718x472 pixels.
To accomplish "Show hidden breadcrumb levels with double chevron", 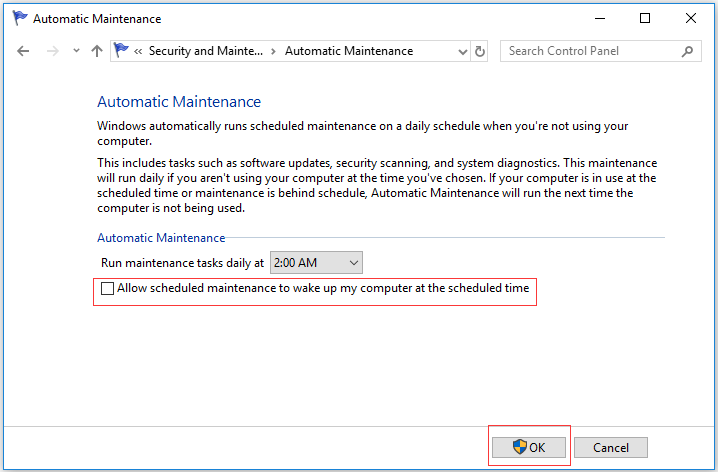I will pyautogui.click(x=138, y=51).
